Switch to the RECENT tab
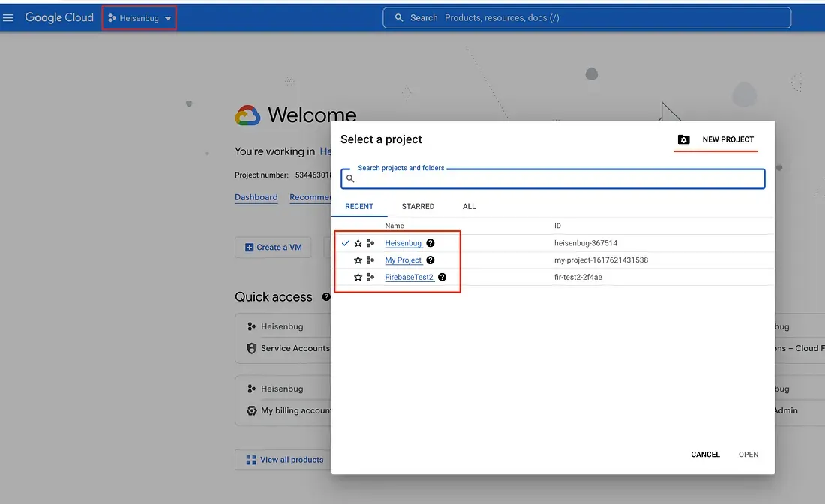825x504 pixels. (x=359, y=207)
